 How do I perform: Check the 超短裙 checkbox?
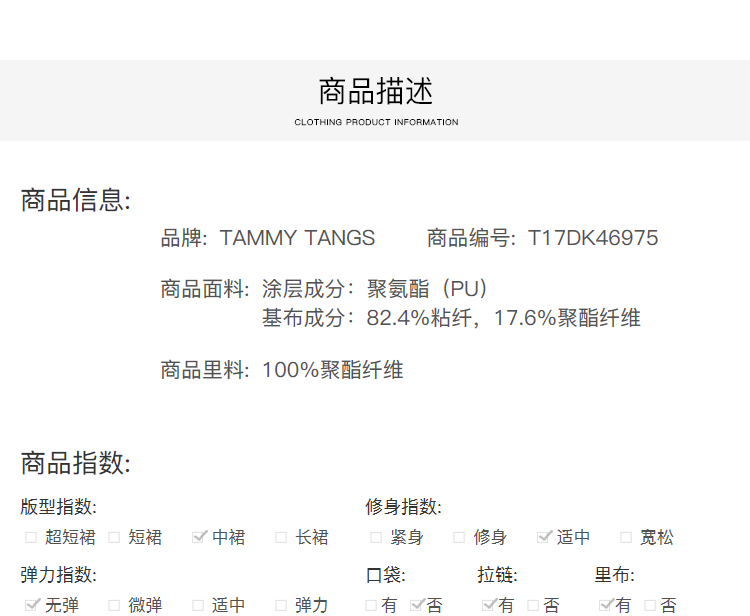31,538
